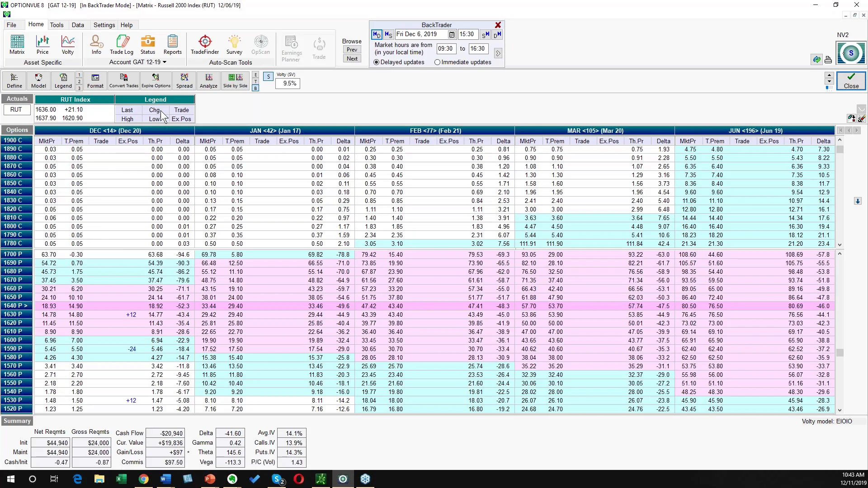Screen dimensions: 868x488
Task: Step BackTrader back one step
Action: click(x=388, y=34)
